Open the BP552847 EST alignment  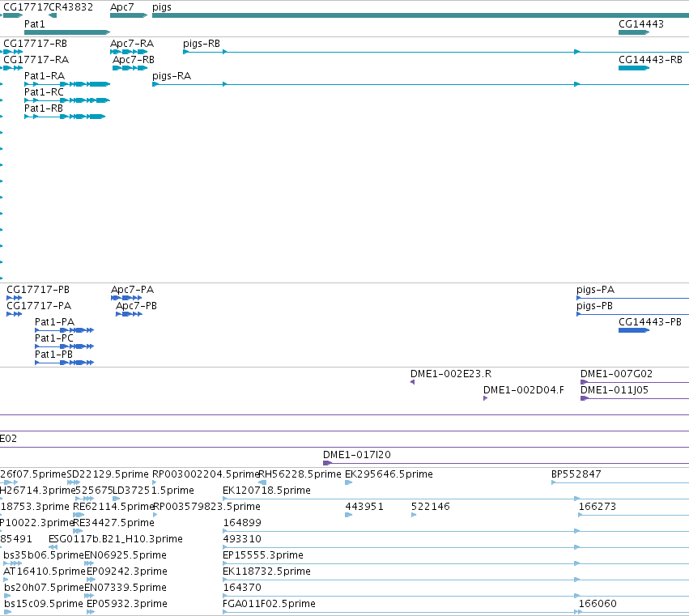620,482
